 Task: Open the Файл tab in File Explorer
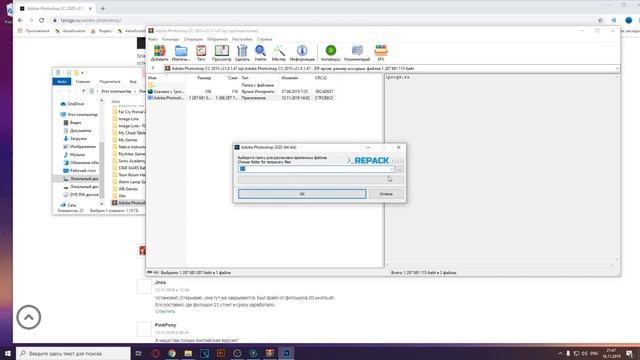pyautogui.click(x=62, y=82)
